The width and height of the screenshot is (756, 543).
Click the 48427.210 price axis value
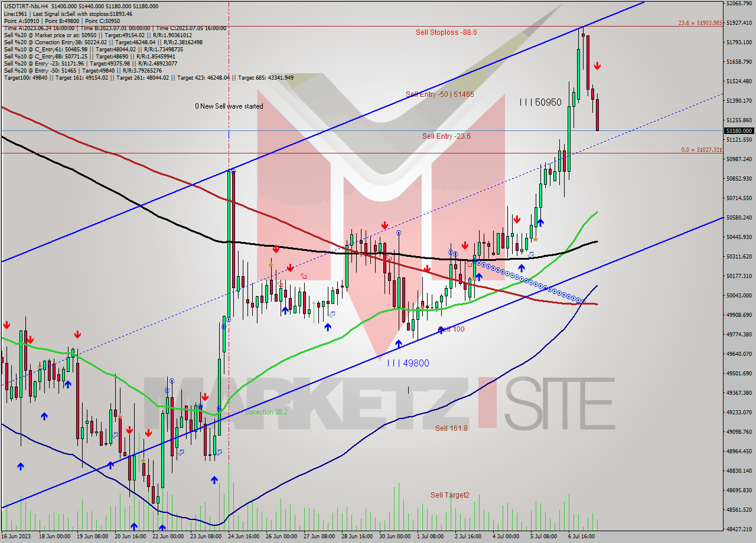coord(739,529)
